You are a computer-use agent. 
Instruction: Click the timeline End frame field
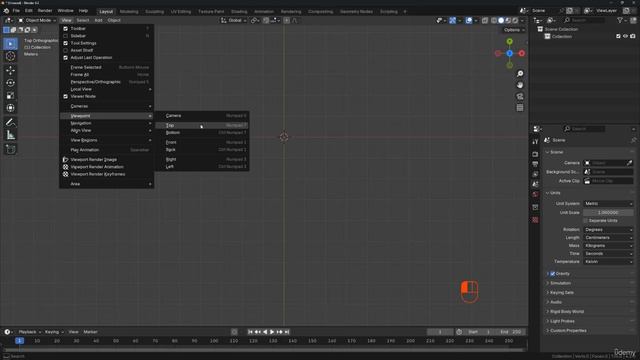[x=510, y=332]
